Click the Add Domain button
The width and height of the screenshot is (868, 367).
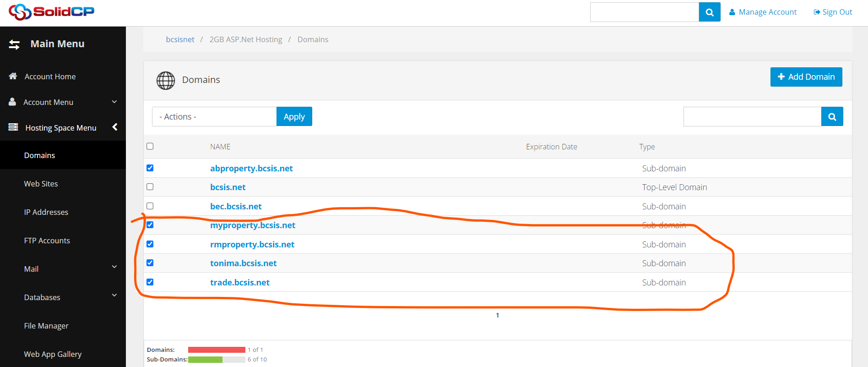click(806, 77)
